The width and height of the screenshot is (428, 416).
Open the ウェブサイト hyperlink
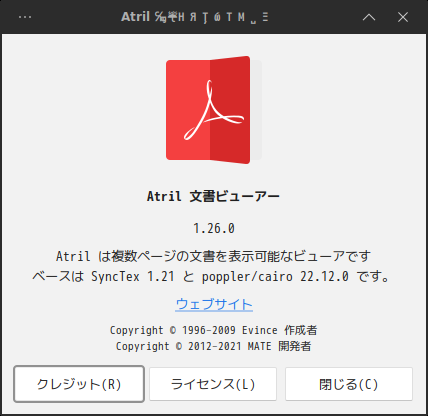pos(214,304)
